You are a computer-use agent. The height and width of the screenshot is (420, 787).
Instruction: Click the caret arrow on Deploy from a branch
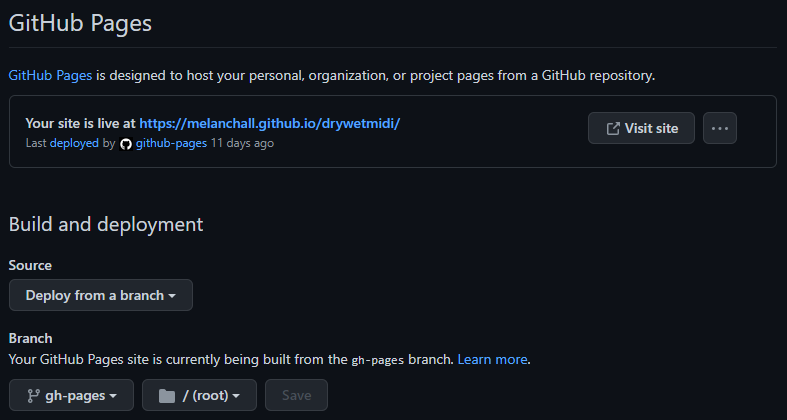click(x=172, y=296)
